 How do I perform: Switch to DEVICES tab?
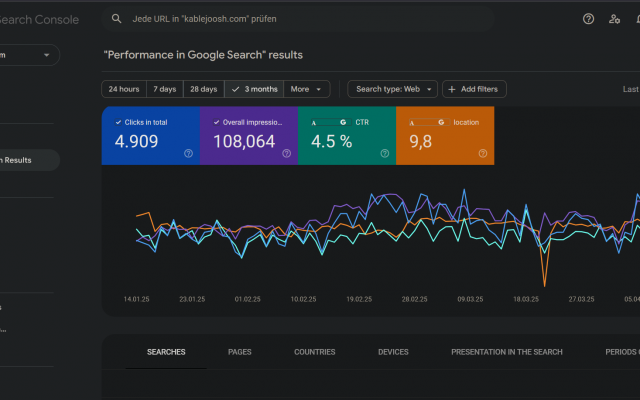click(393, 352)
